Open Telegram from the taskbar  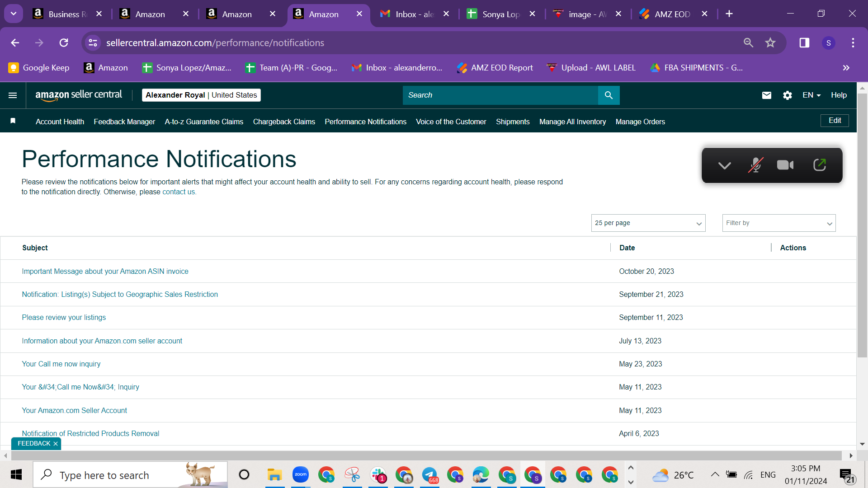pyautogui.click(x=429, y=474)
